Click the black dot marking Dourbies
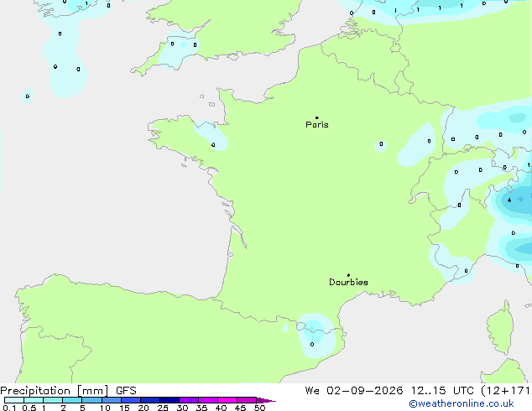This screenshot has width=532, height=411. pyautogui.click(x=348, y=275)
